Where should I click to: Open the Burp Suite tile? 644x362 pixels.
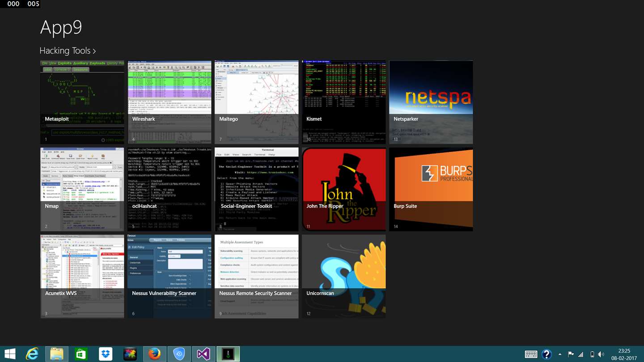431,189
